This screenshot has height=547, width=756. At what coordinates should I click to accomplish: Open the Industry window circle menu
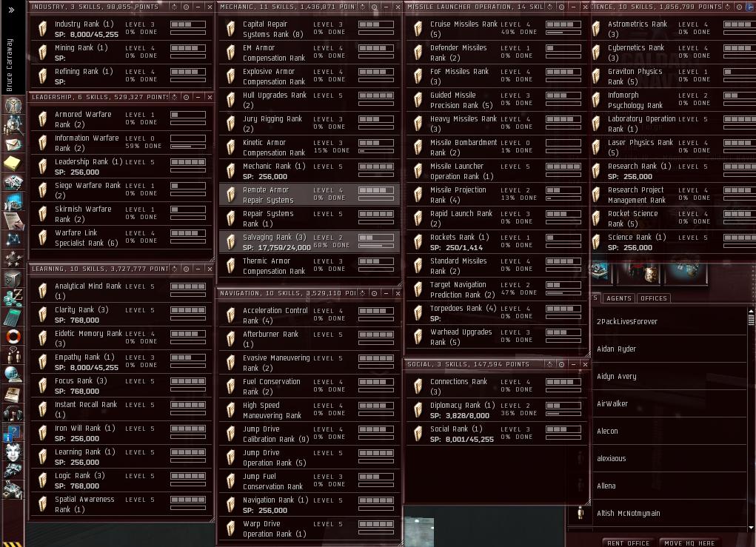[x=186, y=7]
